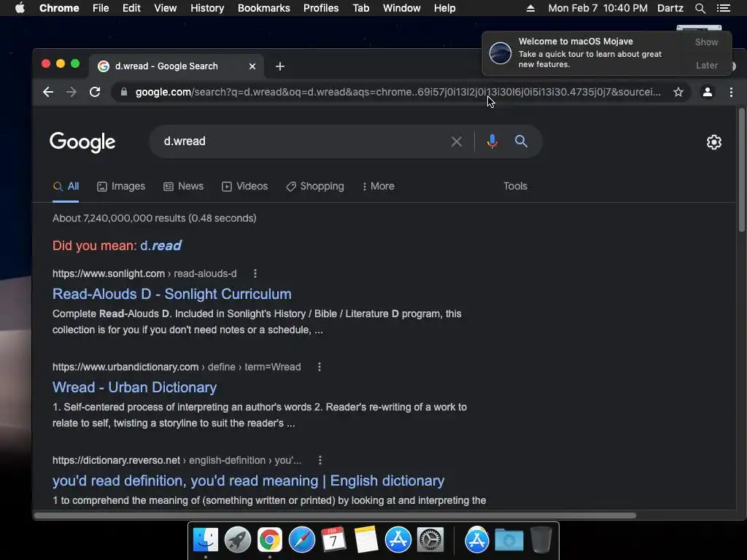Screen dimensions: 747x560
Task: Open Finder from the dock
Action: [x=205, y=540]
